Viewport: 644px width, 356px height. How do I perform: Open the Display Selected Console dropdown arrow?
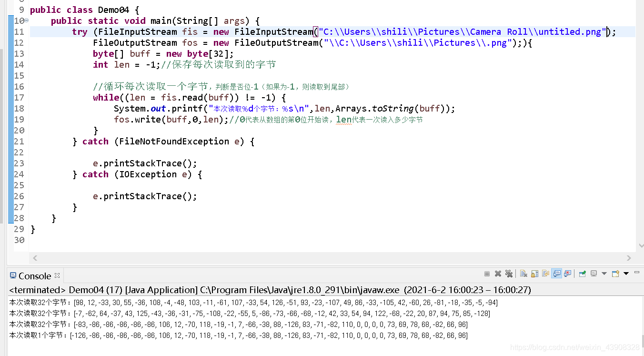tap(604, 274)
